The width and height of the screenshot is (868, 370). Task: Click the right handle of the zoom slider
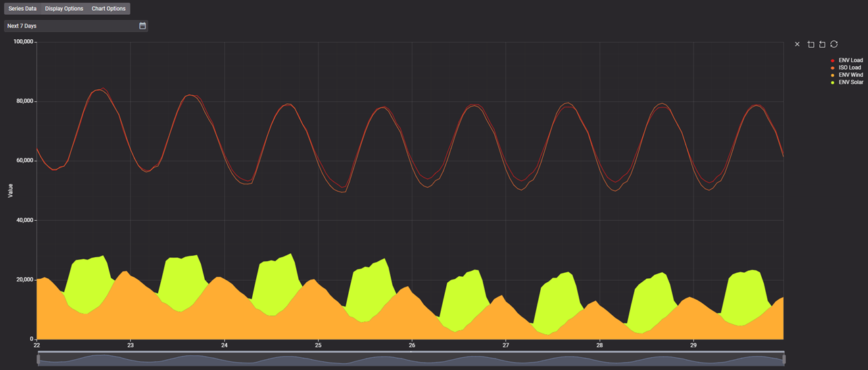784,360
